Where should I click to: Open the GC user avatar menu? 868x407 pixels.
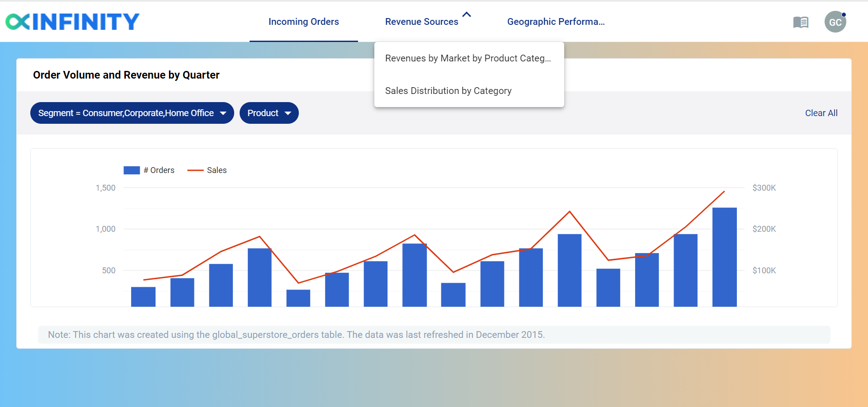835,22
